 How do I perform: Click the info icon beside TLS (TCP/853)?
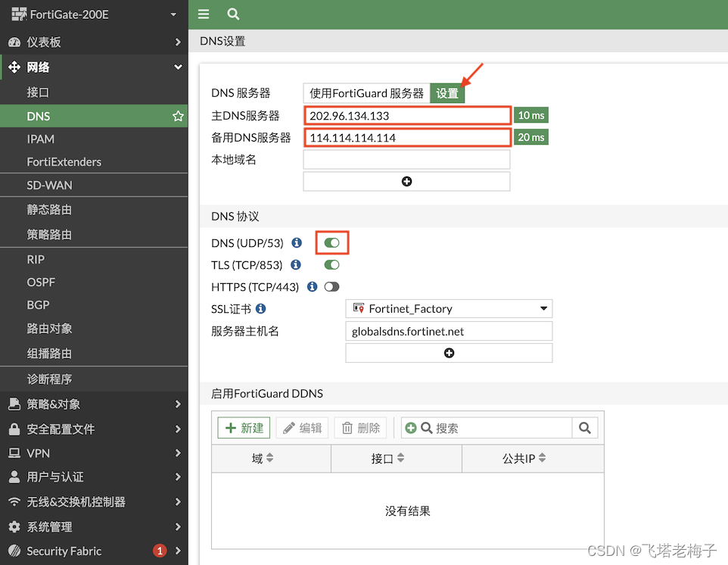tap(296, 265)
